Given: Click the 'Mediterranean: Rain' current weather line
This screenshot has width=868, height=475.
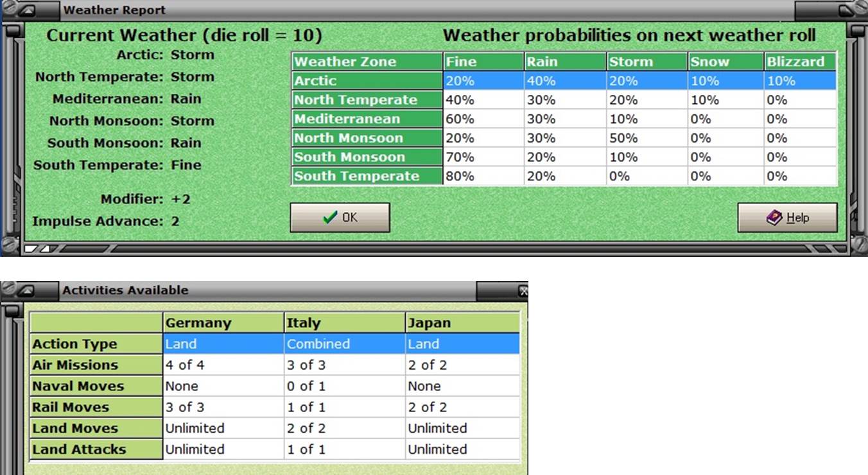Looking at the screenshot, I should (x=126, y=99).
